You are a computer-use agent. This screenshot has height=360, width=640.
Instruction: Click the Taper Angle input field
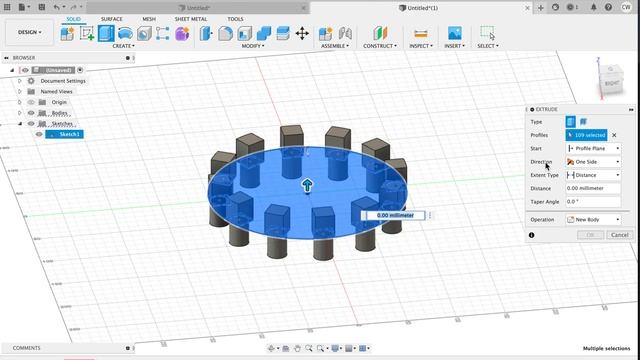(x=593, y=202)
